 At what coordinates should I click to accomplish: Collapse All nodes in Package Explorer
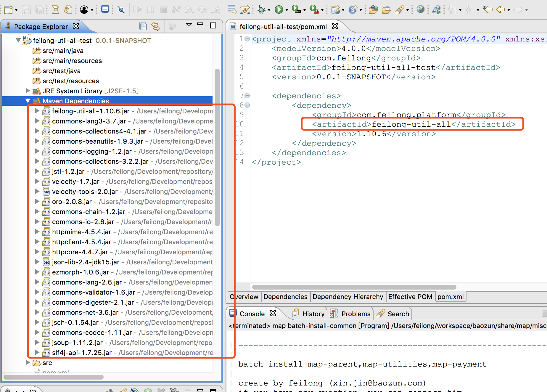pos(143,26)
